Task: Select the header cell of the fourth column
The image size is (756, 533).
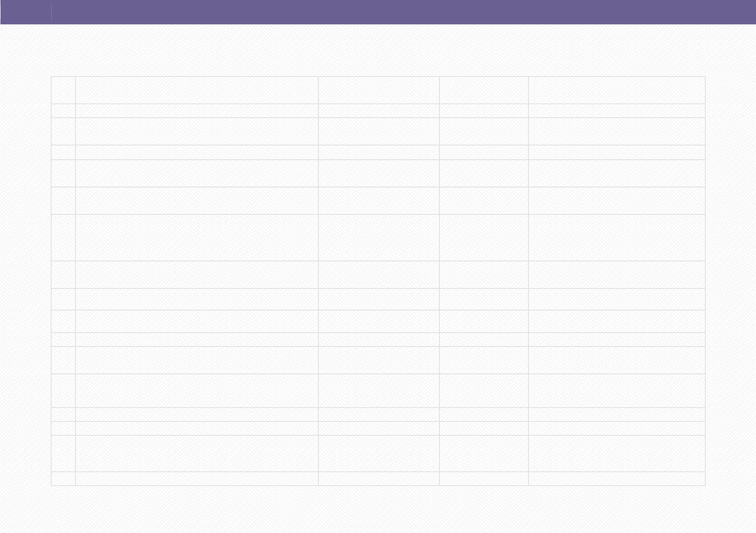Action: tap(484, 90)
